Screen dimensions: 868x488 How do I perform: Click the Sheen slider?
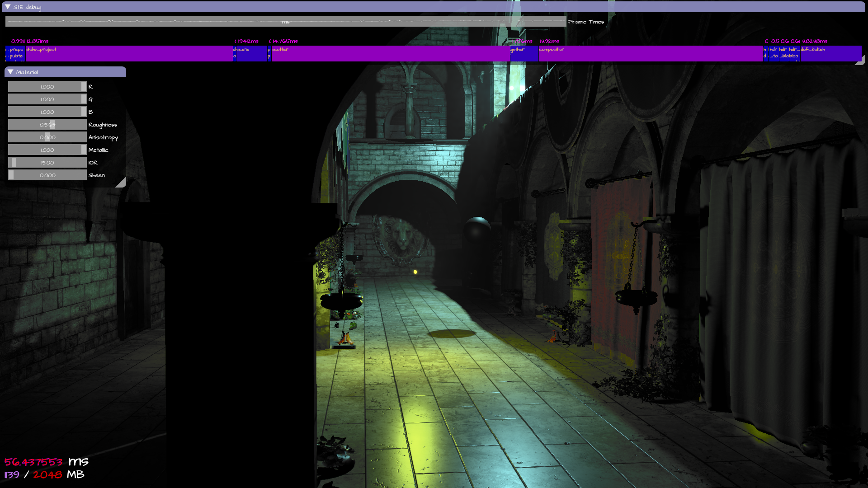coord(47,175)
